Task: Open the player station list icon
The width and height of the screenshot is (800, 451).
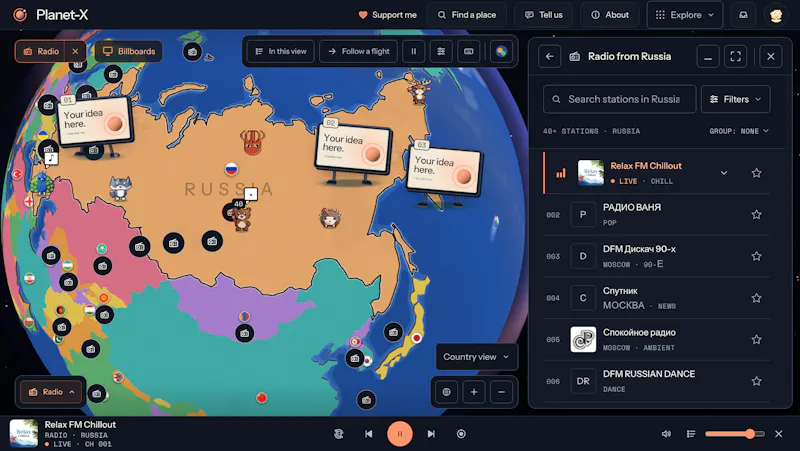Action: (x=691, y=434)
